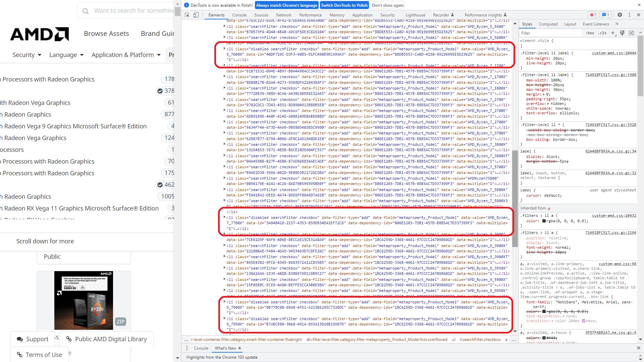Toggle the computed styles sidebar icon

(x=631, y=33)
